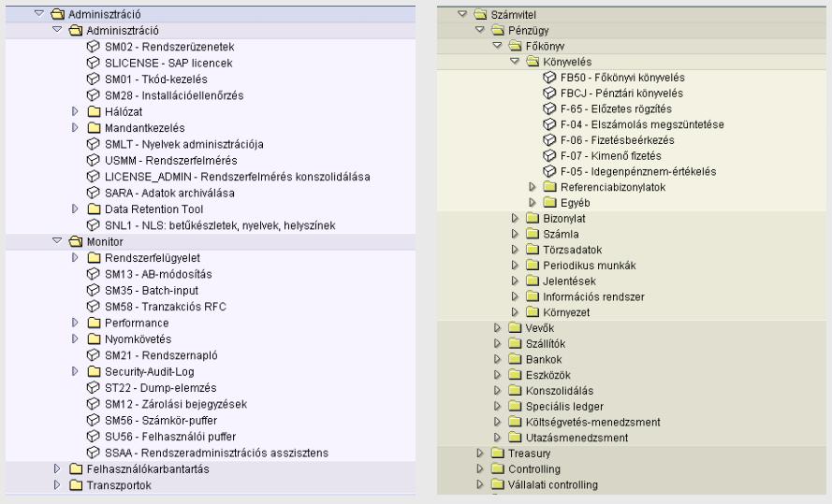Select the Vállalati controlling folder
Image resolution: width=832 pixels, height=504 pixels.
(553, 485)
